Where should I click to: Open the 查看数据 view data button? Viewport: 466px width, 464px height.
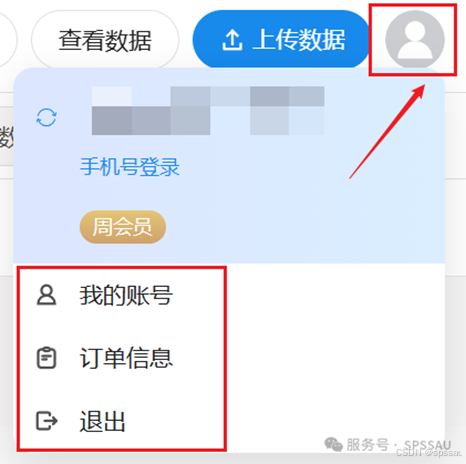click(x=105, y=40)
